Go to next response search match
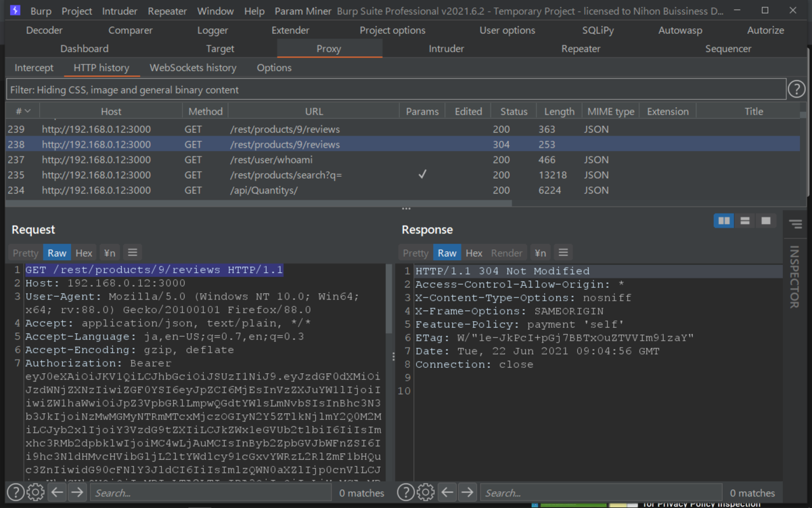The width and height of the screenshot is (812, 508). tap(467, 492)
